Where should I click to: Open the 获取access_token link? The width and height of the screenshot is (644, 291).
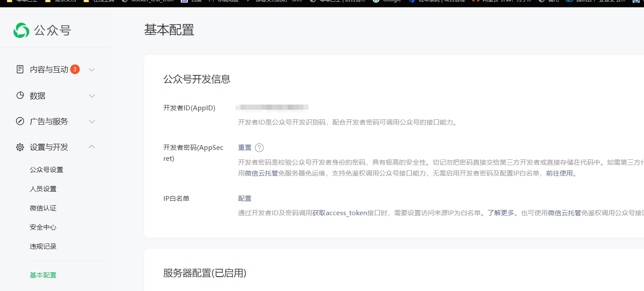point(339,213)
